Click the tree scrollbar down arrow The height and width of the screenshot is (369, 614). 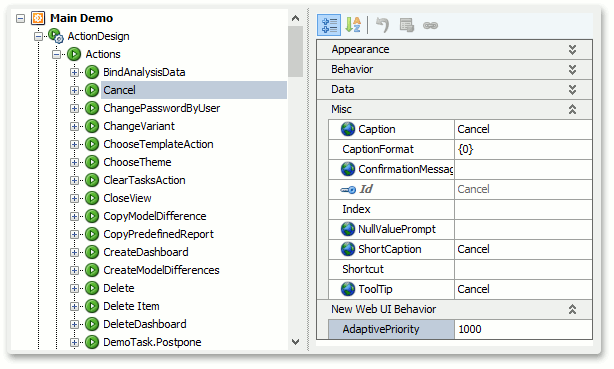(296, 342)
